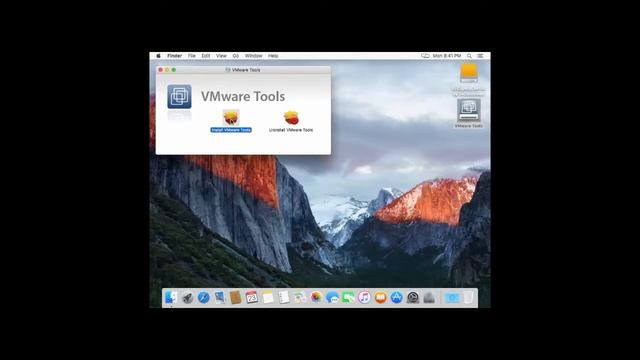This screenshot has height=360, width=640.
Task: Select the VMware Tools disk on the desktop
Action: [x=469, y=110]
